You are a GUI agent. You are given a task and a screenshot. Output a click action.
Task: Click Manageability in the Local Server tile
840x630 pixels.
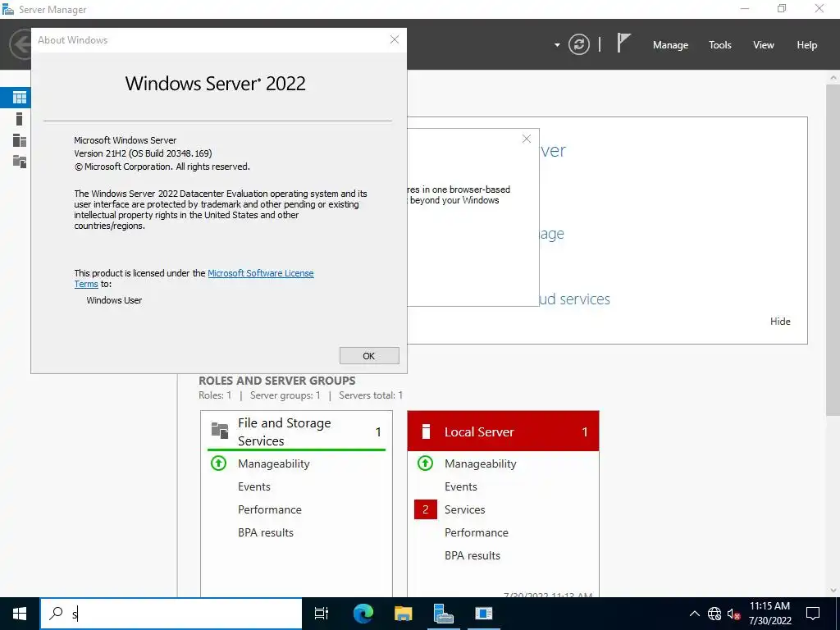(x=481, y=464)
